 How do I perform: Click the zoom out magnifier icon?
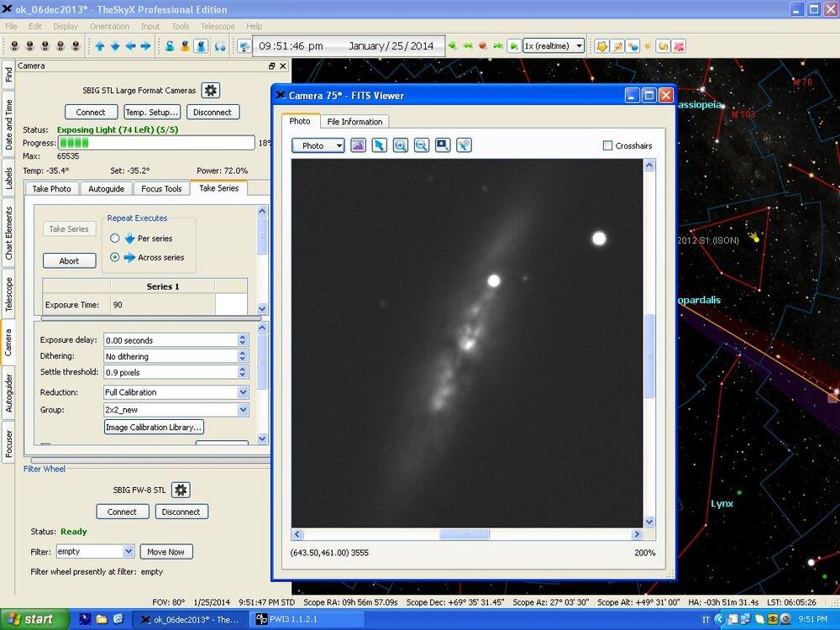[x=422, y=145]
